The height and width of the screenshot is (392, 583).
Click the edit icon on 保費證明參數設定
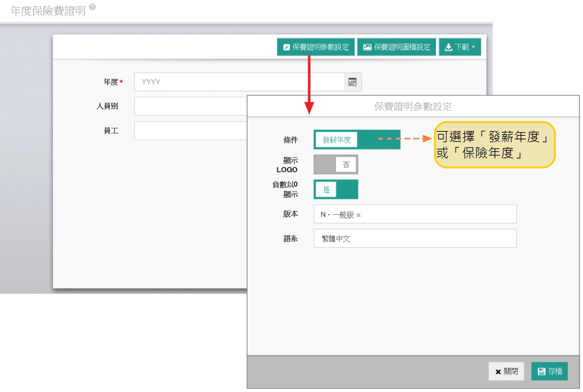point(286,47)
